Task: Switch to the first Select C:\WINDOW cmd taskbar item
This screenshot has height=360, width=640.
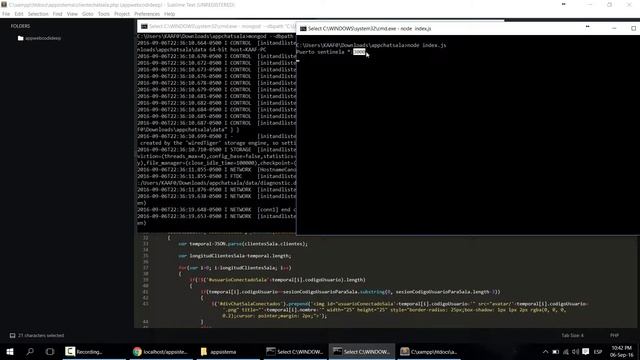Action: pyautogui.click(x=294, y=351)
